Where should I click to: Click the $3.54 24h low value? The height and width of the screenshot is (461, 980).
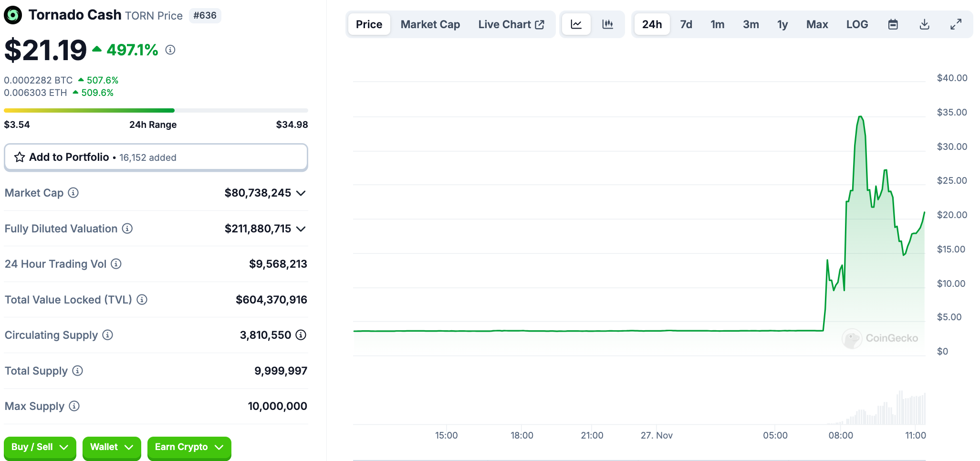click(17, 125)
